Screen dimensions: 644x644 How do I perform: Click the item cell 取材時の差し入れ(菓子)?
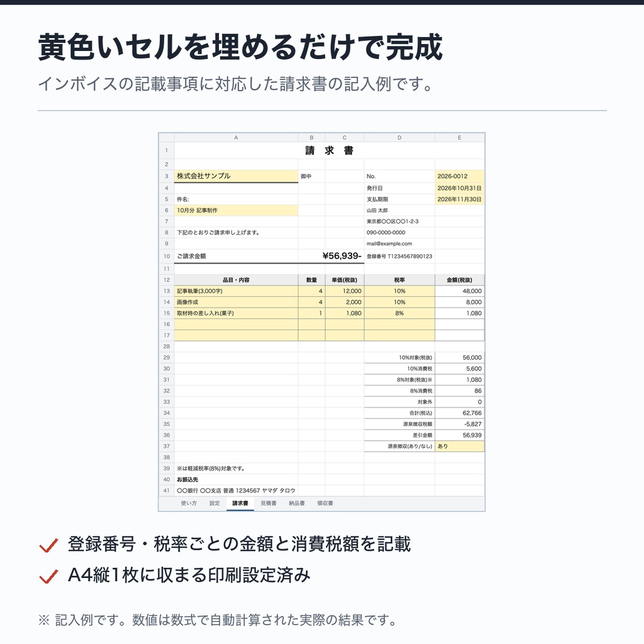pos(236,313)
